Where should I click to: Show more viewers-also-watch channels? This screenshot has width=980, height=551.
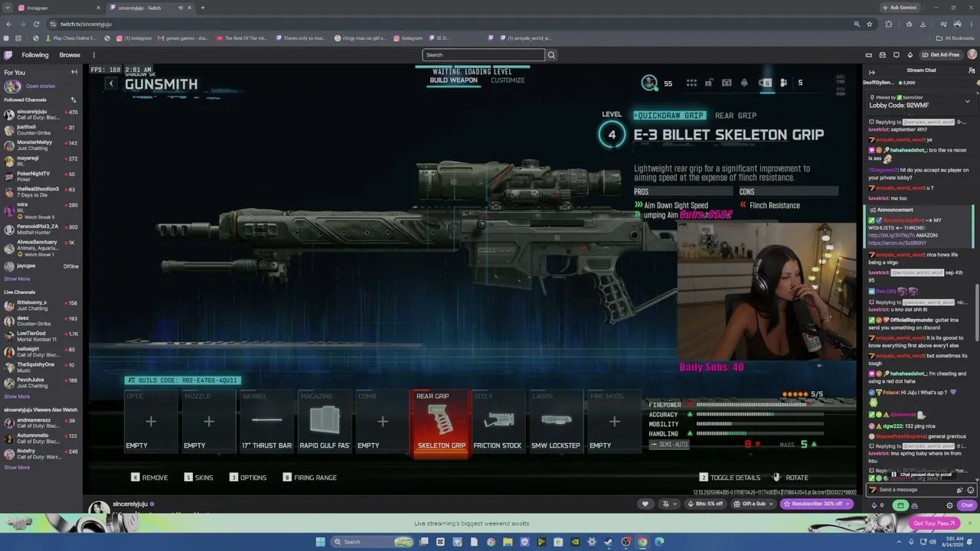[x=17, y=467]
